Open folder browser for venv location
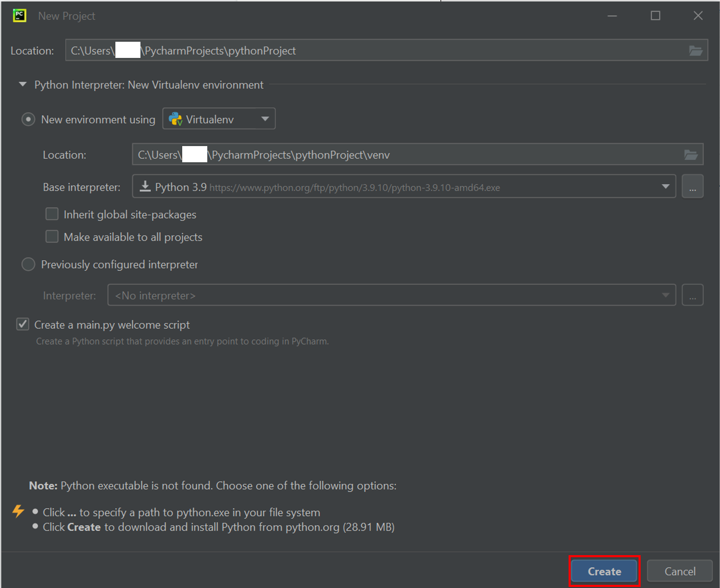Image resolution: width=720 pixels, height=588 pixels. (x=691, y=155)
